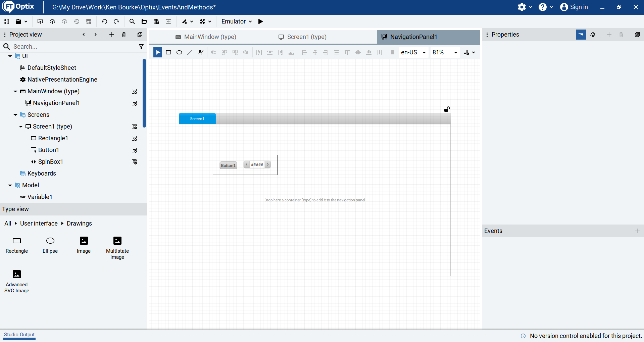Image resolution: width=644 pixels, height=342 pixels.
Task: Select the Screen1 tab in navigation panel canvas
Action: click(x=197, y=119)
